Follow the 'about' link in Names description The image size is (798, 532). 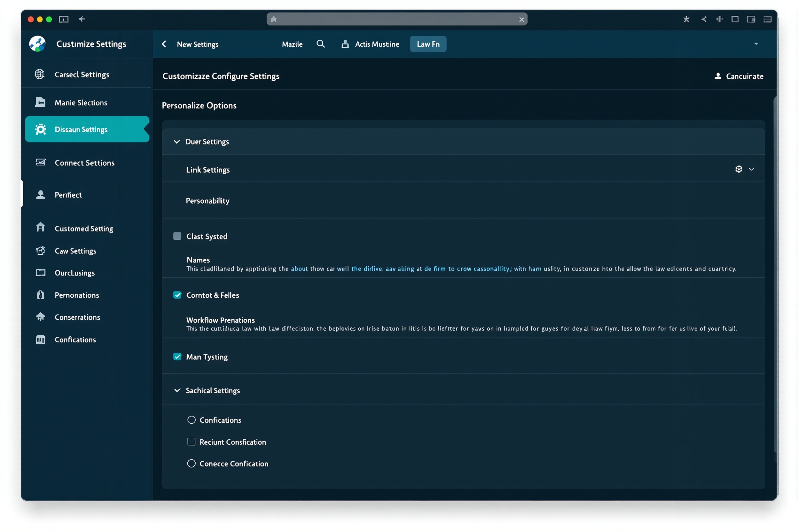pyautogui.click(x=299, y=269)
